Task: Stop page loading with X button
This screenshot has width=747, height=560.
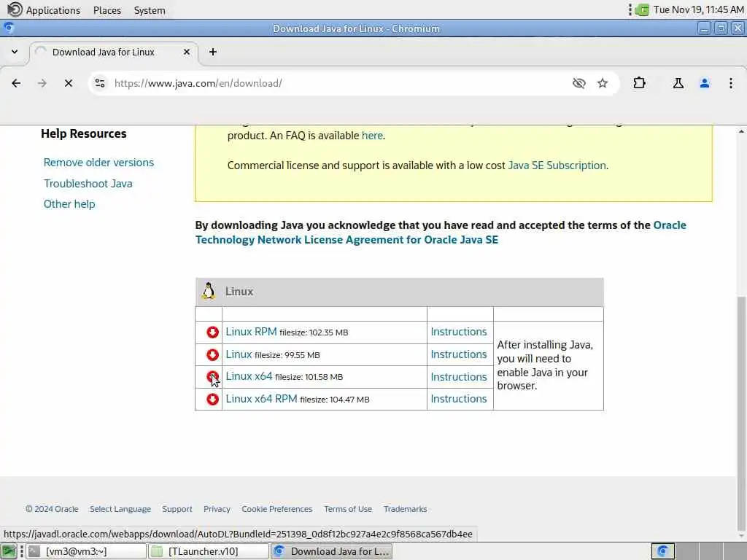Action: coord(69,83)
